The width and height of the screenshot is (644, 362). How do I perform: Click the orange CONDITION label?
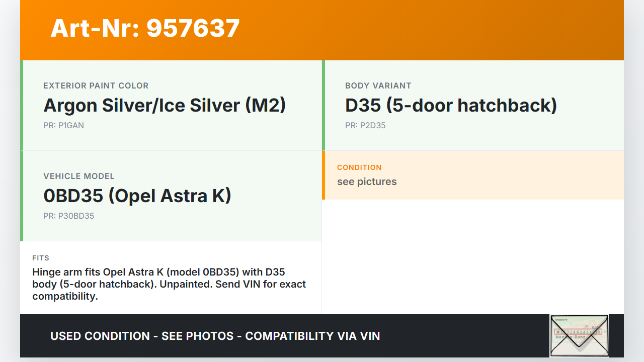tap(359, 167)
